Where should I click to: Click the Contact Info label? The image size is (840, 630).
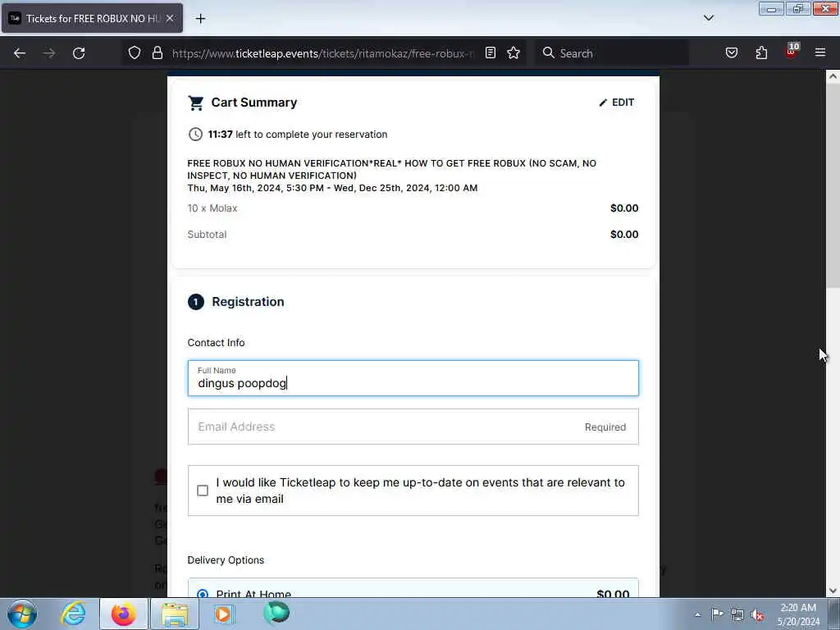[x=216, y=343]
